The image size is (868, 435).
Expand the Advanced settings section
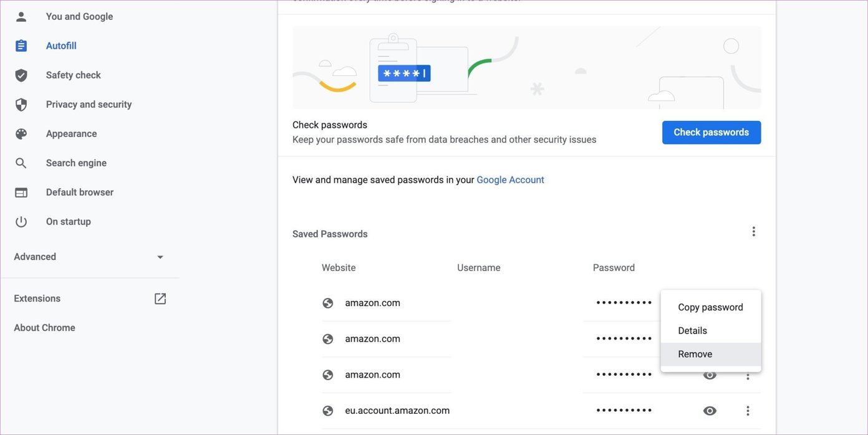pos(90,257)
